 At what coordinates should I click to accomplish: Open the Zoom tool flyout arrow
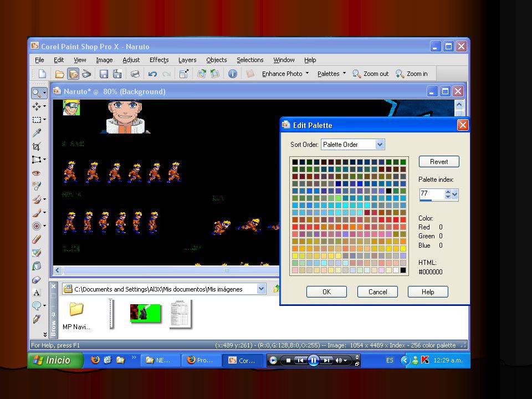[x=44, y=93]
